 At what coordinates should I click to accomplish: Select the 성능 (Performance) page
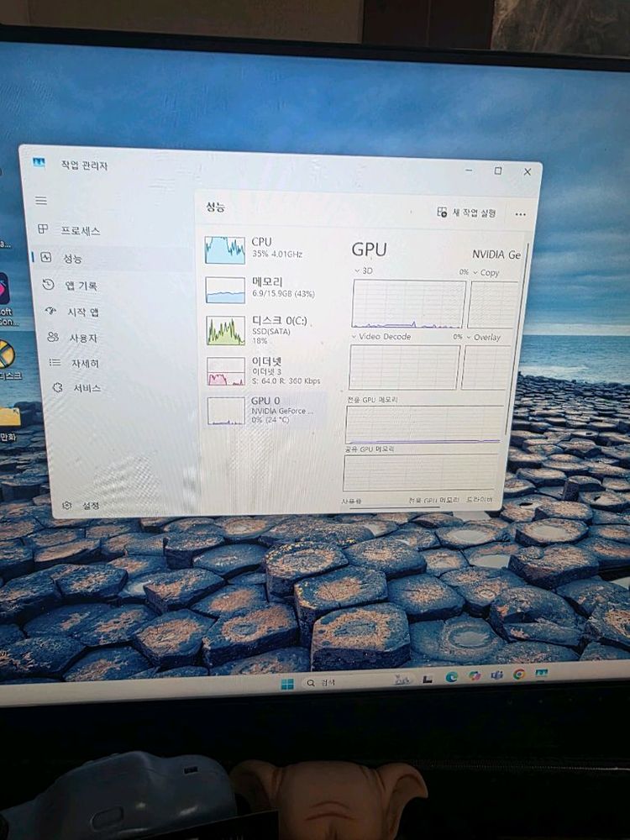72,259
